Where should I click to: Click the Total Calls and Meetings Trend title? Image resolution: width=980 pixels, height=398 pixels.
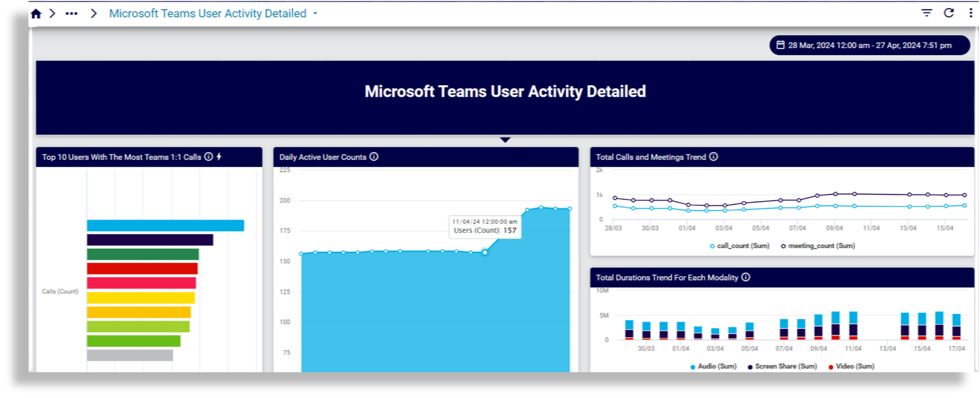point(651,157)
